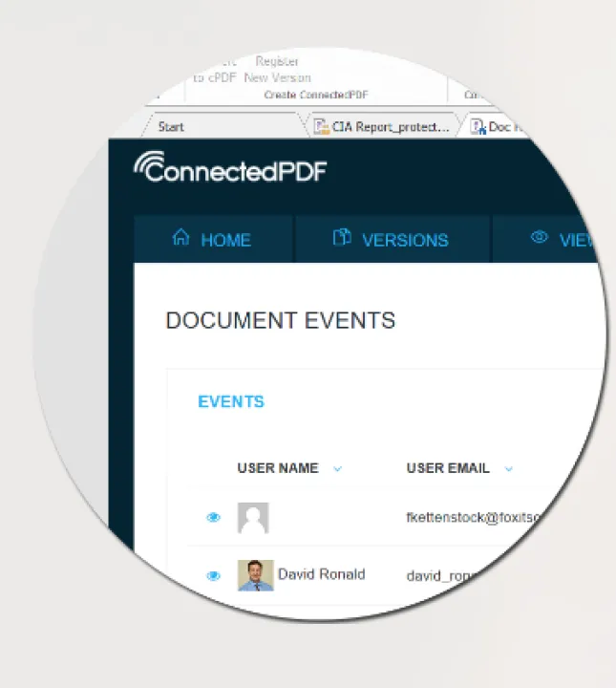
Task: Click the documents icon beside VERSIONS
Action: click(342, 237)
